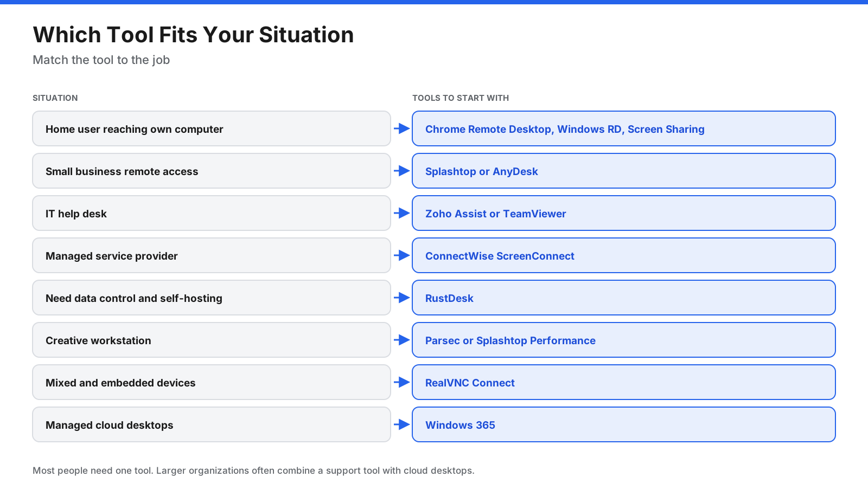Click the Which Tool Fits Your Situation title
Screen dimensions: 868x490
click(193, 35)
